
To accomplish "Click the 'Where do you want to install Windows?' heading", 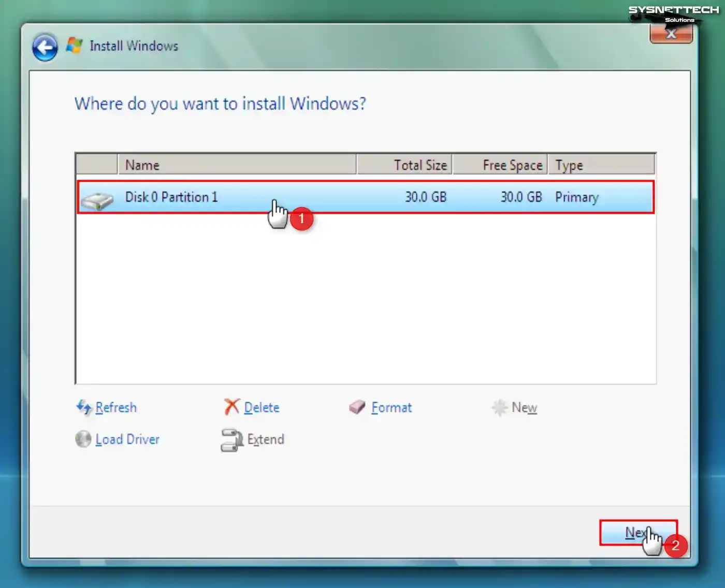I will coord(220,104).
